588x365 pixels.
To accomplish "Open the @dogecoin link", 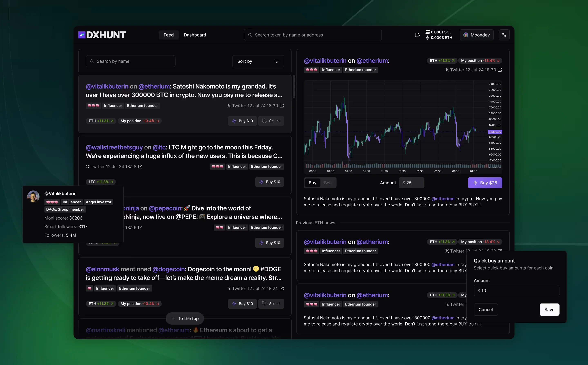I will click(x=168, y=269).
